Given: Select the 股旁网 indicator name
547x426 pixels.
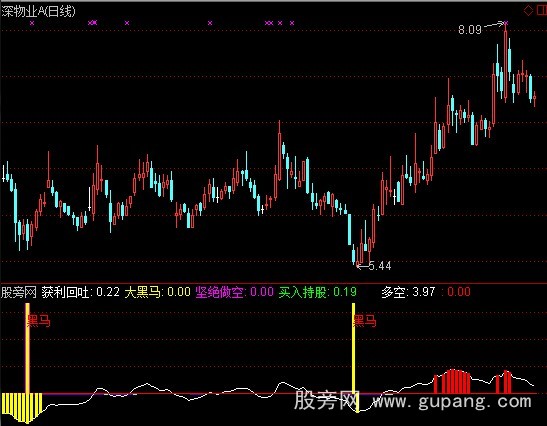Looking at the screenshot, I should [x=19, y=292].
